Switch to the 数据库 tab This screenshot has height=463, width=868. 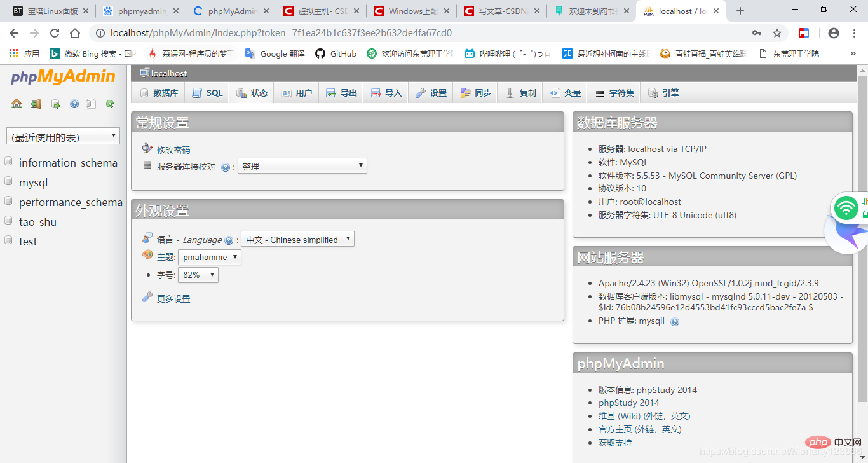pyautogui.click(x=159, y=93)
